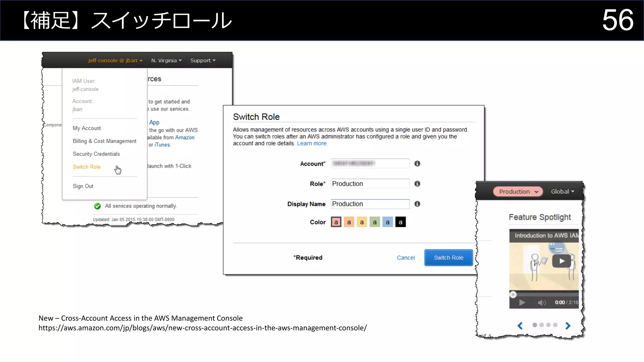
Task: Pick the black color swatch
Action: tap(400, 222)
